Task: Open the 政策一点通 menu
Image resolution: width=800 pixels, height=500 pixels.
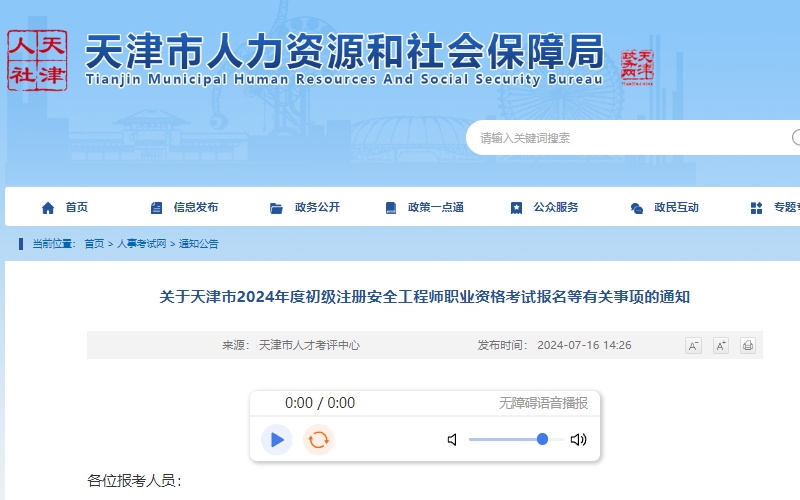Action: pos(425,207)
